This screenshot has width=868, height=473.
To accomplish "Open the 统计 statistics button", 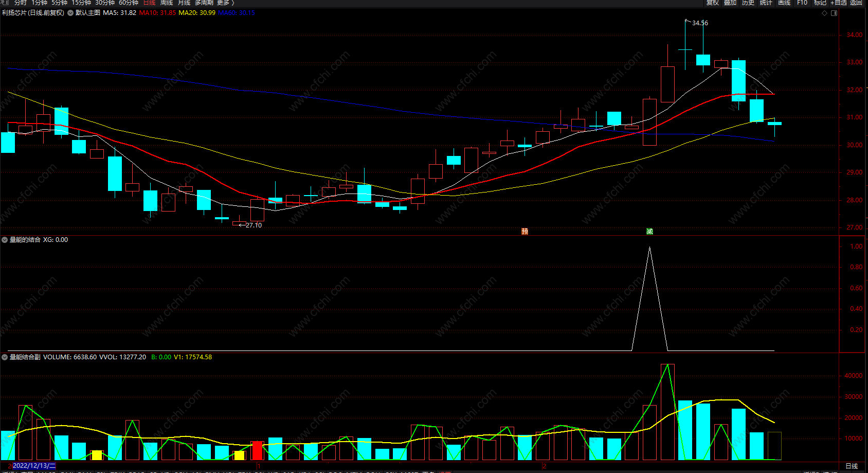I will (766, 3).
